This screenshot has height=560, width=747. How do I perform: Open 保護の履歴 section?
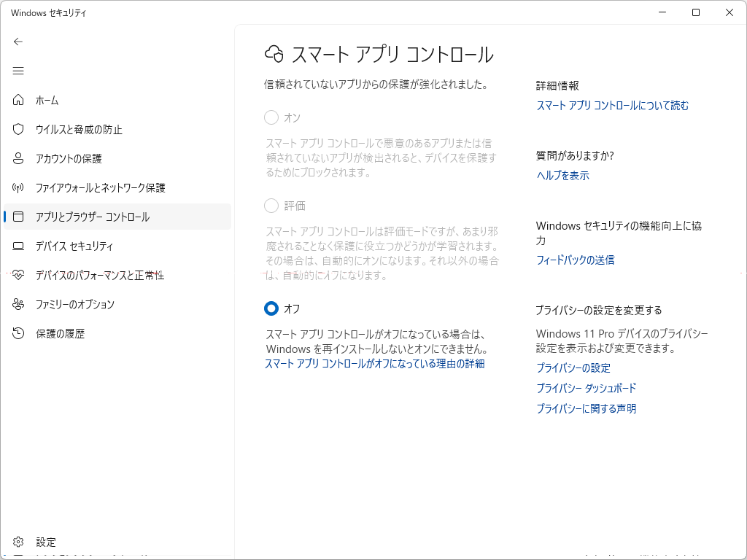click(x=117, y=333)
